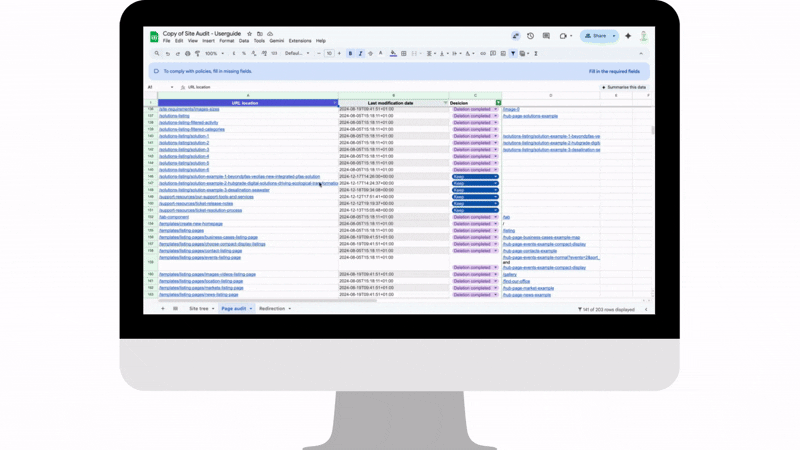Open the font family dropdown

point(296,54)
